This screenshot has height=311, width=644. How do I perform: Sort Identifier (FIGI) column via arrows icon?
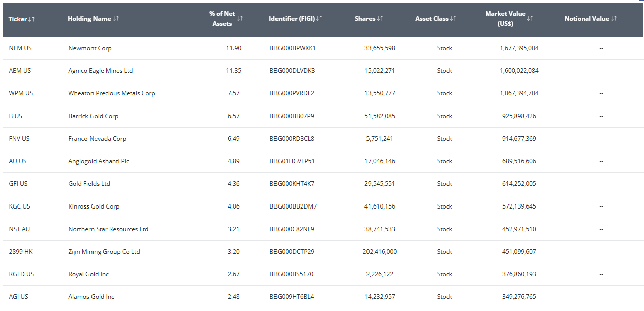[320, 19]
